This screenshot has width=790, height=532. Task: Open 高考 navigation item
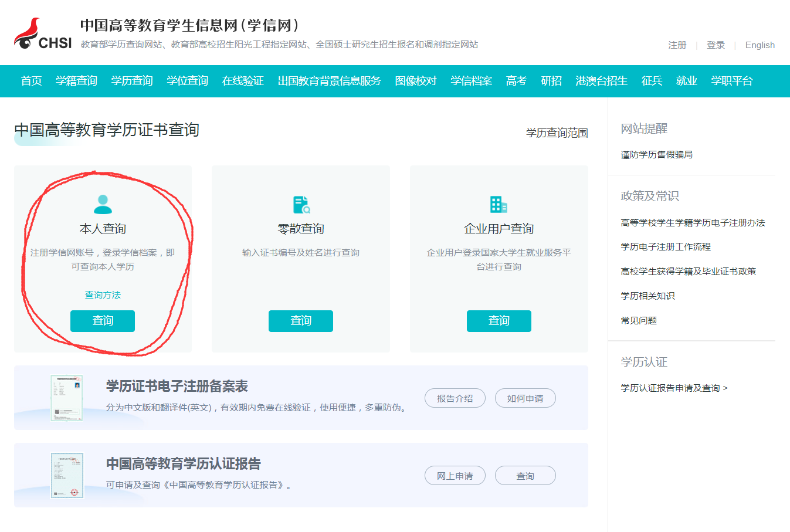click(516, 81)
